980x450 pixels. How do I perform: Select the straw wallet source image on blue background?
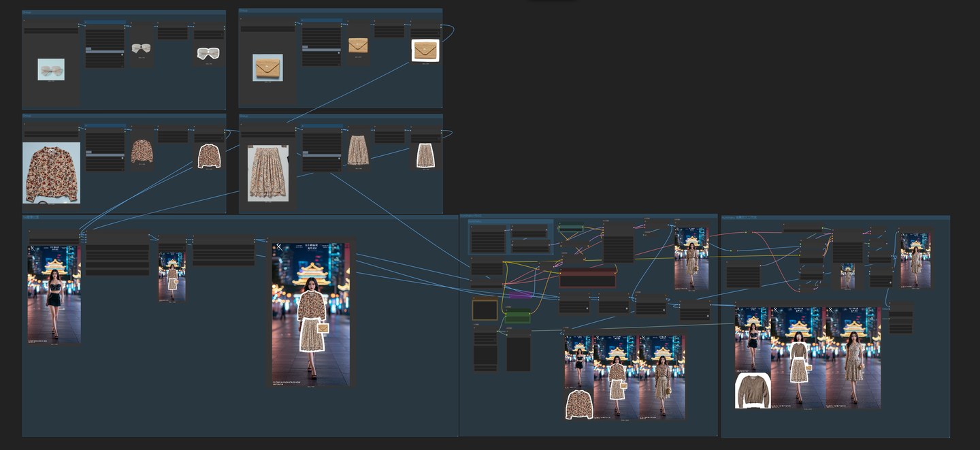267,67
